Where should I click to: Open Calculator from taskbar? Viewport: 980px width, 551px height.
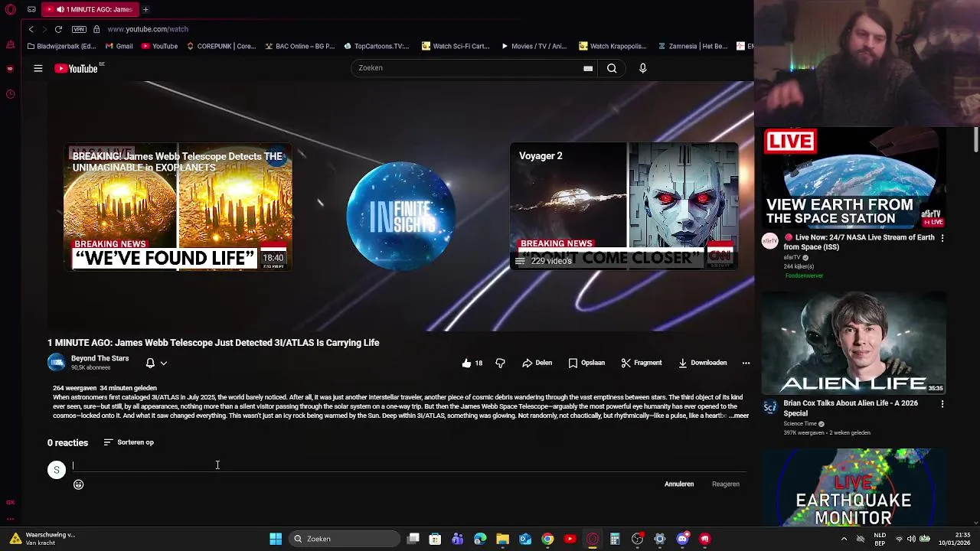coord(615,539)
